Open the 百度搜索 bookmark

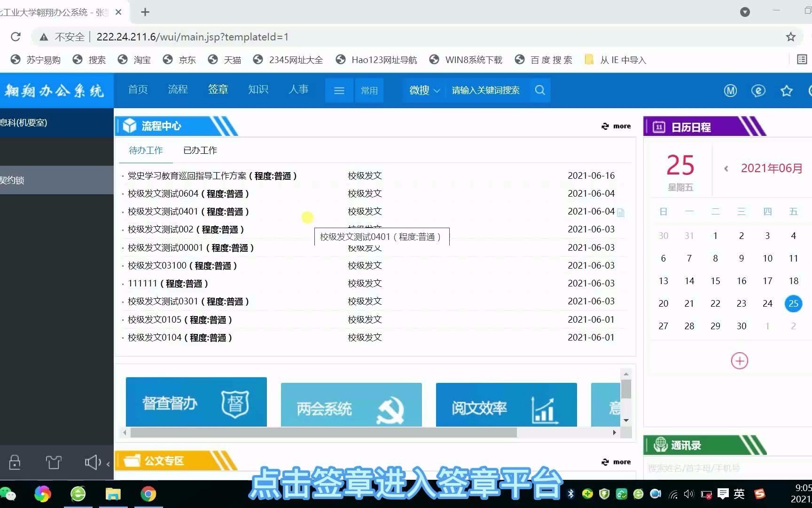(x=544, y=60)
